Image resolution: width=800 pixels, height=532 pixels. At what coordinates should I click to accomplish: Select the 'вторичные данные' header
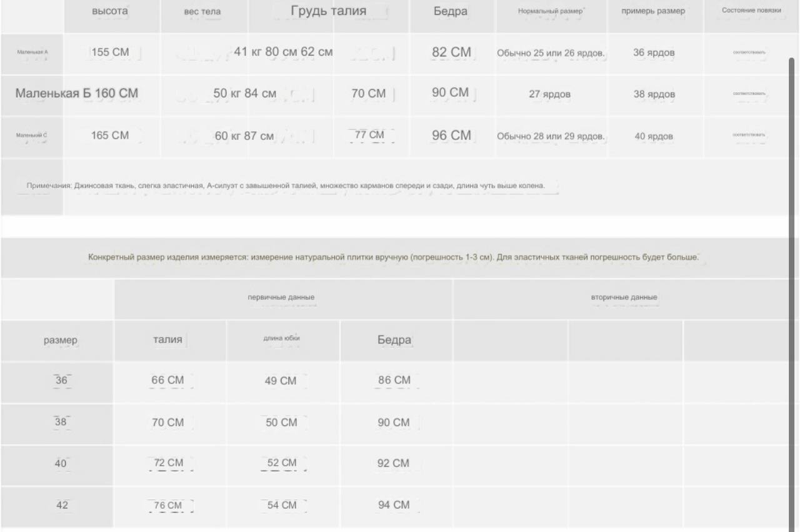click(x=624, y=298)
